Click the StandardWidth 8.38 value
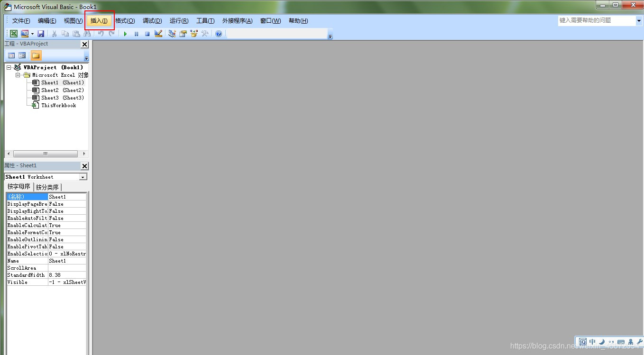 point(67,275)
